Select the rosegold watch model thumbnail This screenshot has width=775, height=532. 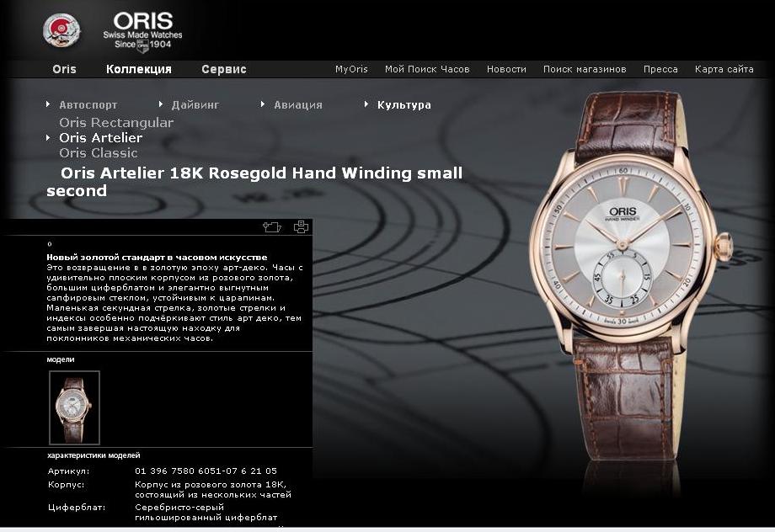[x=75, y=407]
